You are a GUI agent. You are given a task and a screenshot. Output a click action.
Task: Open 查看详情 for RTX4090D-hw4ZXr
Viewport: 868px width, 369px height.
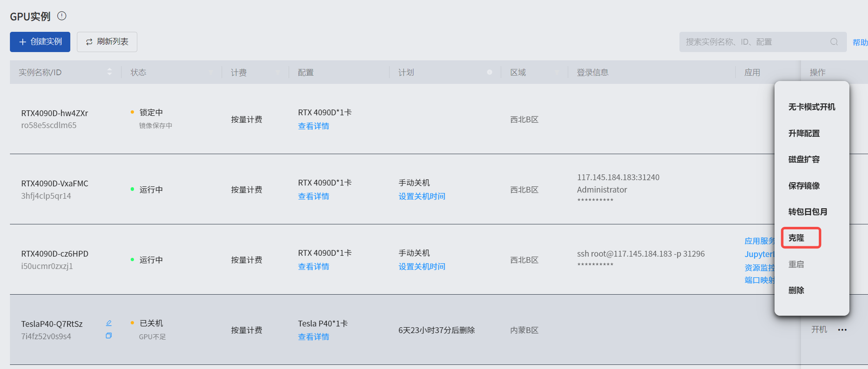point(313,126)
